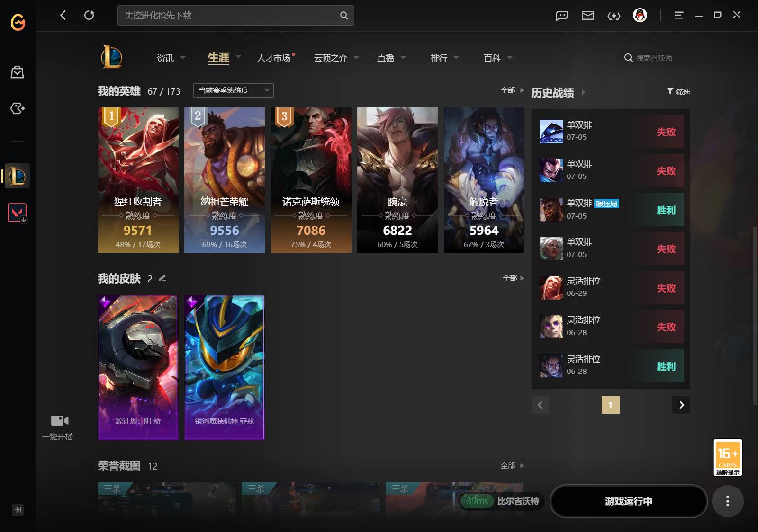Click the 筛选 filter button
The image size is (758, 532).
pos(678,92)
